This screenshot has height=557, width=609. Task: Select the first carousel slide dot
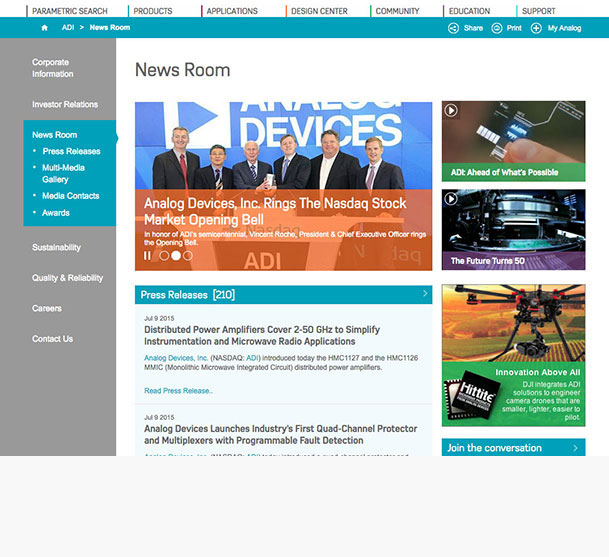click(x=164, y=256)
